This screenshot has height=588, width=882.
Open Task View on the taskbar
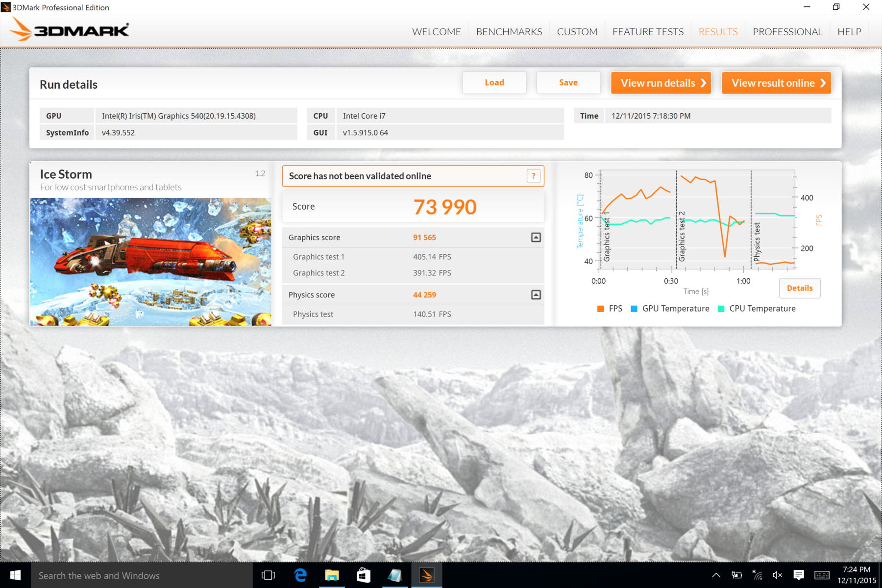(268, 575)
